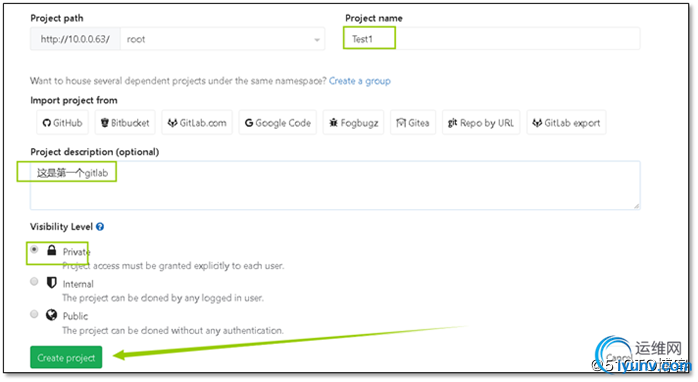Image resolution: width=698 pixels, height=382 pixels.
Task: Click the Project description text area
Action: tap(335, 185)
